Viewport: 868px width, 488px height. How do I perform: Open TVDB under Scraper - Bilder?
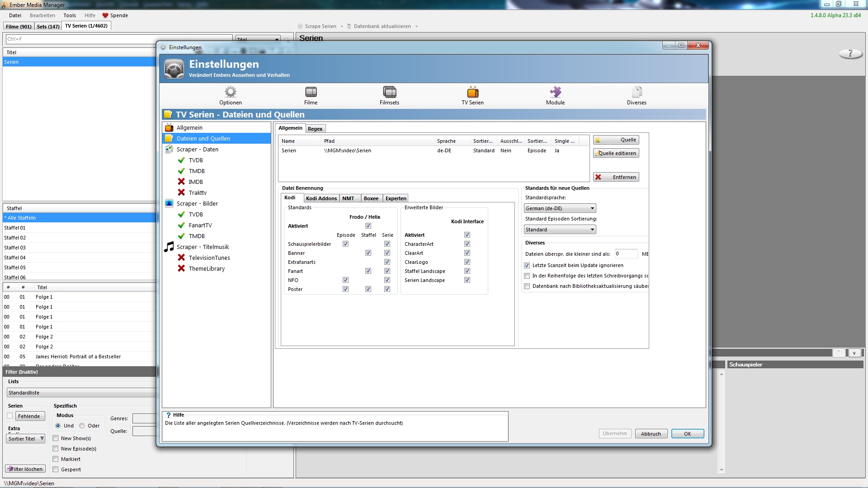(195, 215)
